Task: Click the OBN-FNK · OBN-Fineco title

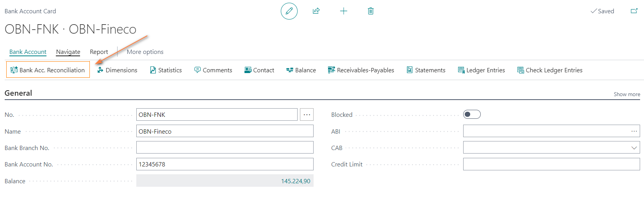Action: pyautogui.click(x=70, y=29)
